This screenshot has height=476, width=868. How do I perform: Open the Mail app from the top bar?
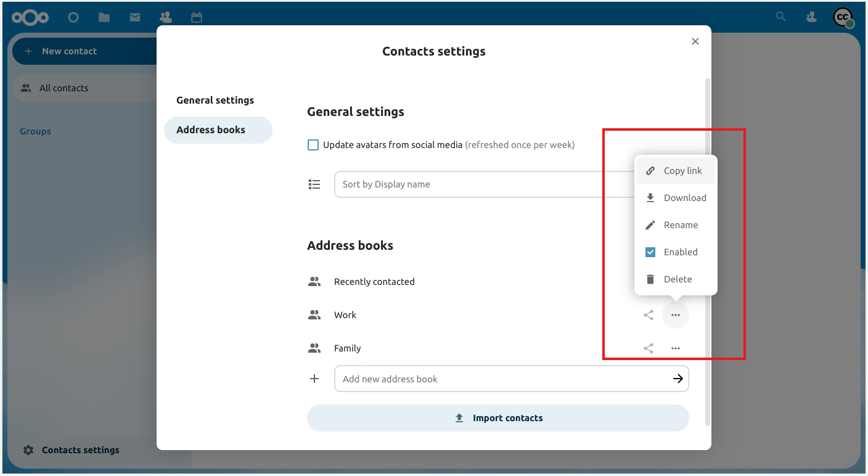coord(135,17)
